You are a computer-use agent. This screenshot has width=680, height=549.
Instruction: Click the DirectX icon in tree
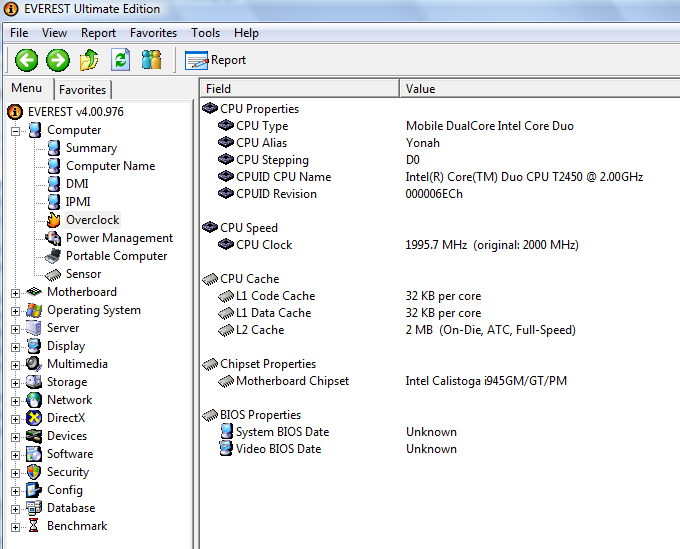pos(34,418)
